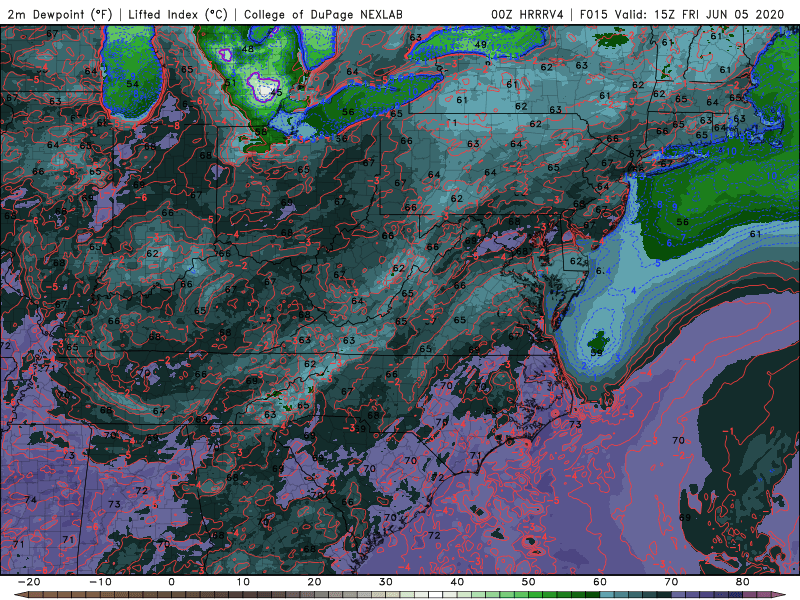Viewport: 800px width, 600px height.
Task: Click the dewpoint value 49 on Lake Huron
Action: (481, 45)
